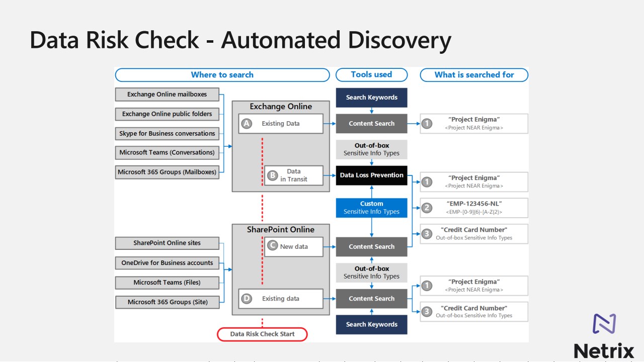Select OneDrive for Business accounts box
The height and width of the screenshot is (362, 644).
pyautogui.click(x=167, y=263)
